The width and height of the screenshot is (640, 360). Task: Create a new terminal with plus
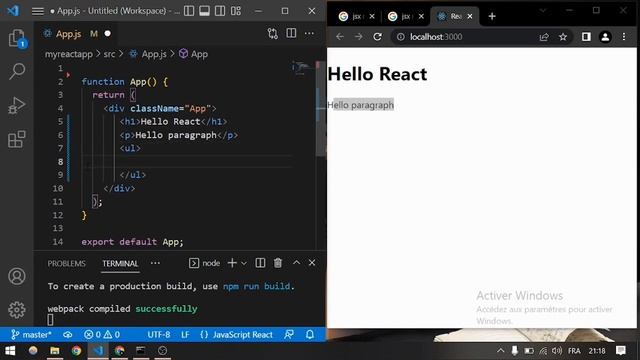pos(232,263)
